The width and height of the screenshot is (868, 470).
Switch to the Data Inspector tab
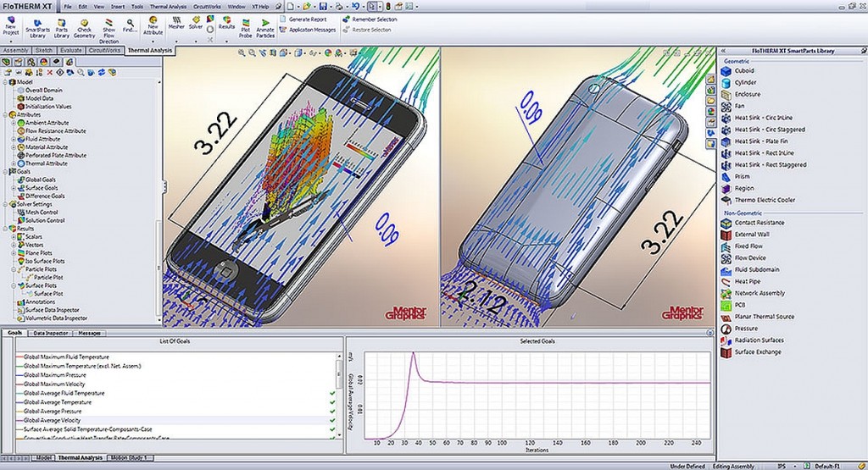coord(51,333)
